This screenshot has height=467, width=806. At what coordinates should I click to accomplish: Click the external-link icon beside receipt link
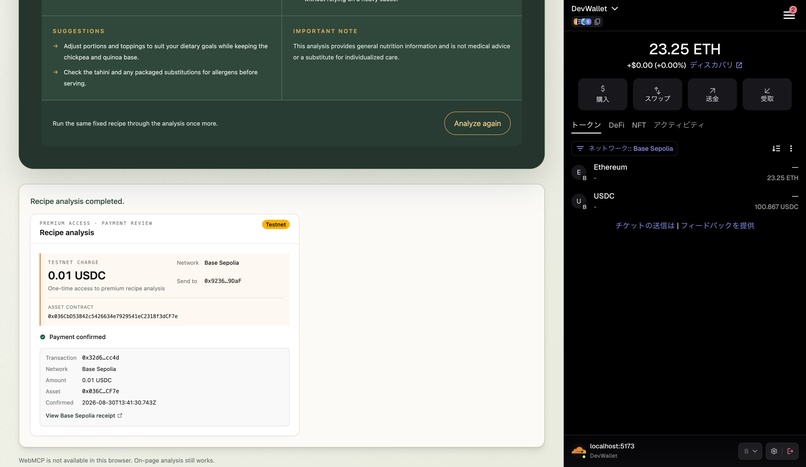120,416
